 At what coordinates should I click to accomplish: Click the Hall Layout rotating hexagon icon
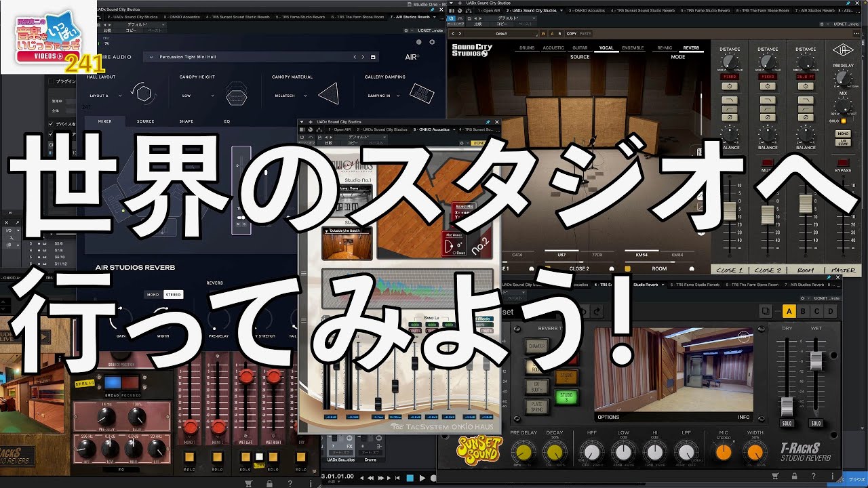click(x=143, y=95)
